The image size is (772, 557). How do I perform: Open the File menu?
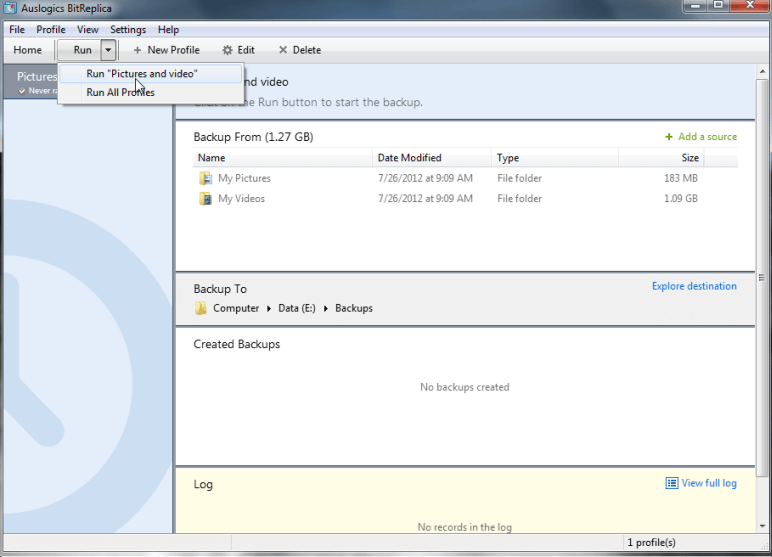coord(17,30)
